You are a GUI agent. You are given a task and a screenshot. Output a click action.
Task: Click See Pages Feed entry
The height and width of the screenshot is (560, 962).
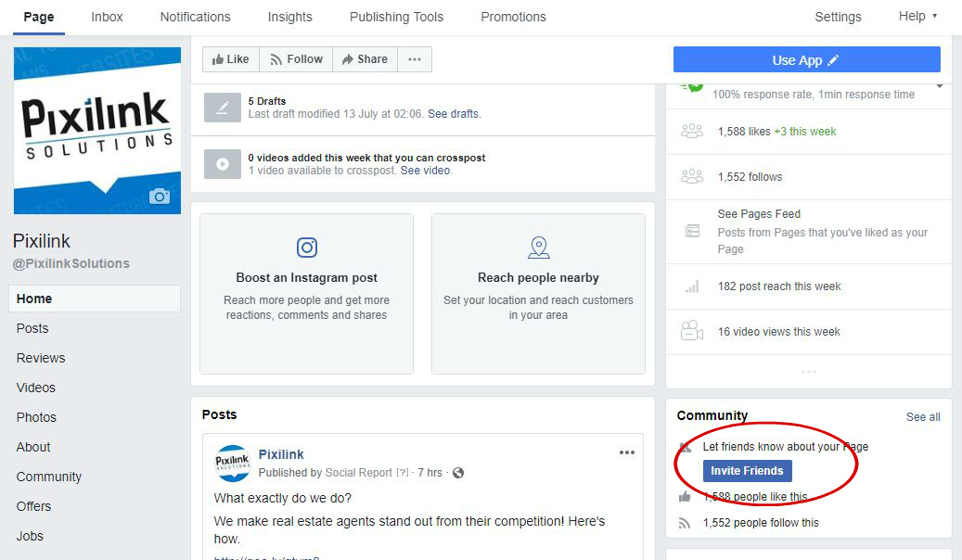pos(759,214)
